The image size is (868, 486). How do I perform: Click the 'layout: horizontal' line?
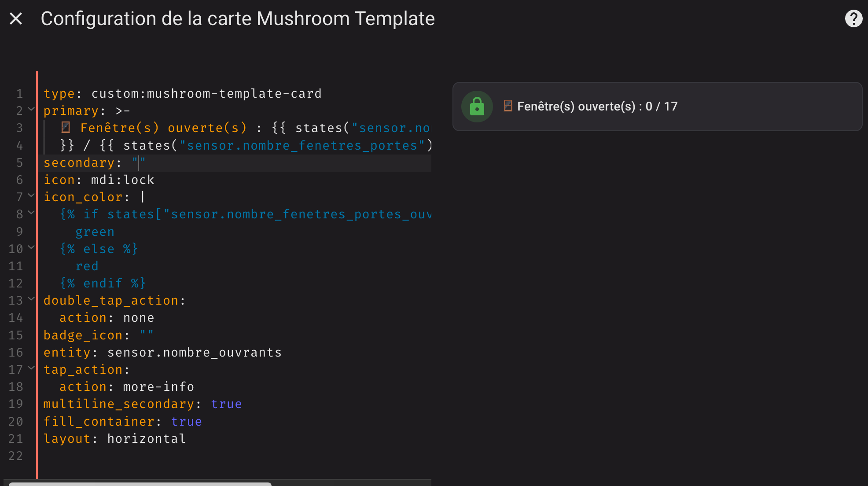(115, 439)
